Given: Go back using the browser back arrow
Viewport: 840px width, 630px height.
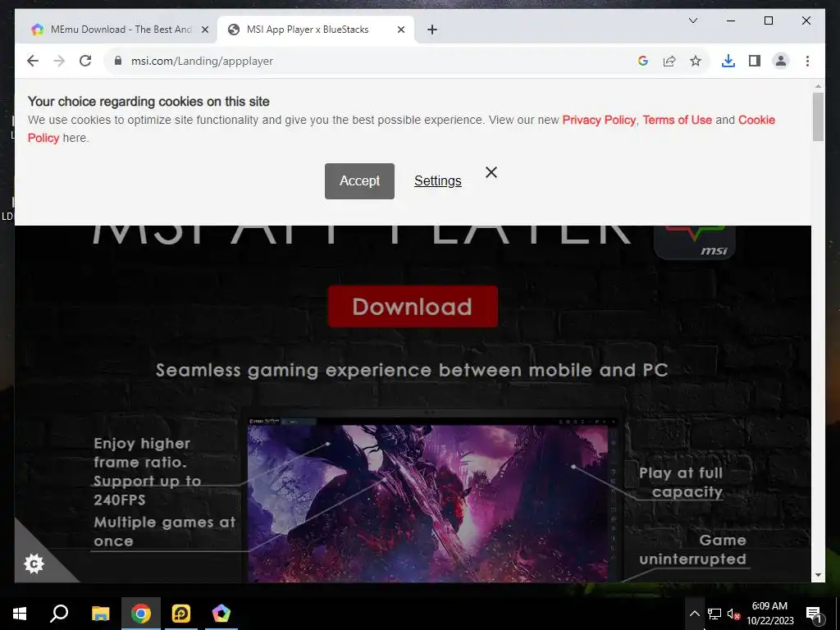Looking at the screenshot, I should click(33, 61).
